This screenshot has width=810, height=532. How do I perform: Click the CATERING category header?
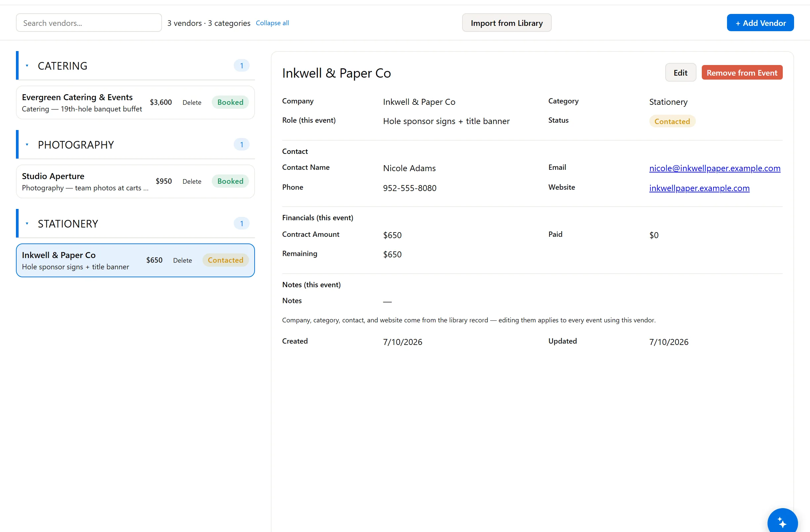(136, 66)
